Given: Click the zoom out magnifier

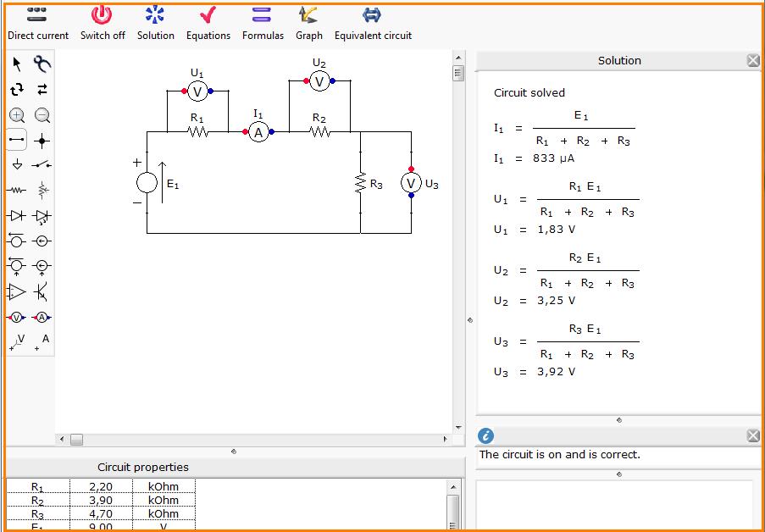Looking at the screenshot, I should tap(42, 116).
